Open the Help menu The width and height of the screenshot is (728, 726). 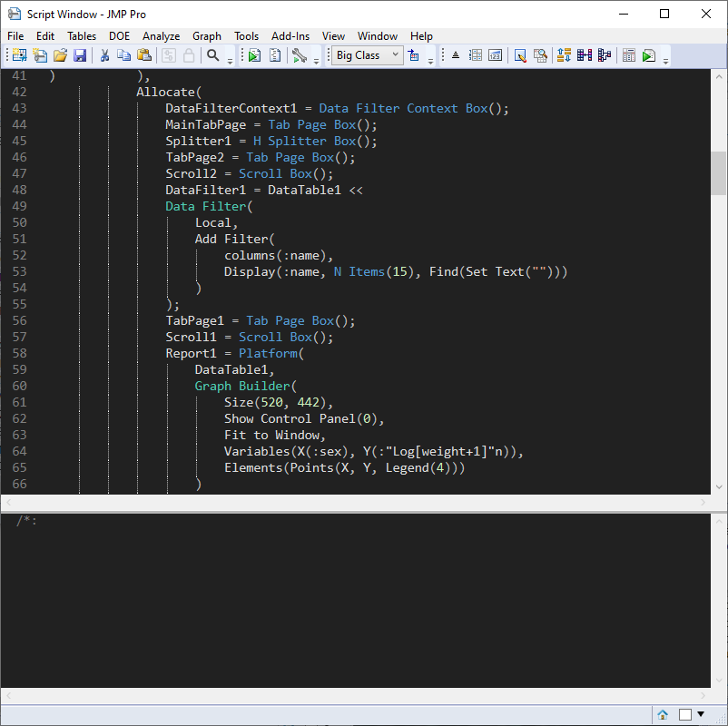click(421, 35)
